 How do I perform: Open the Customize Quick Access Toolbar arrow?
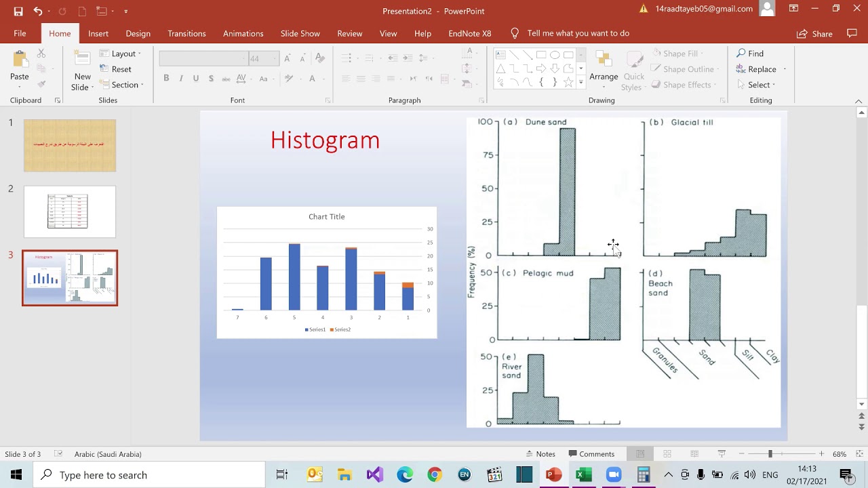(x=126, y=11)
